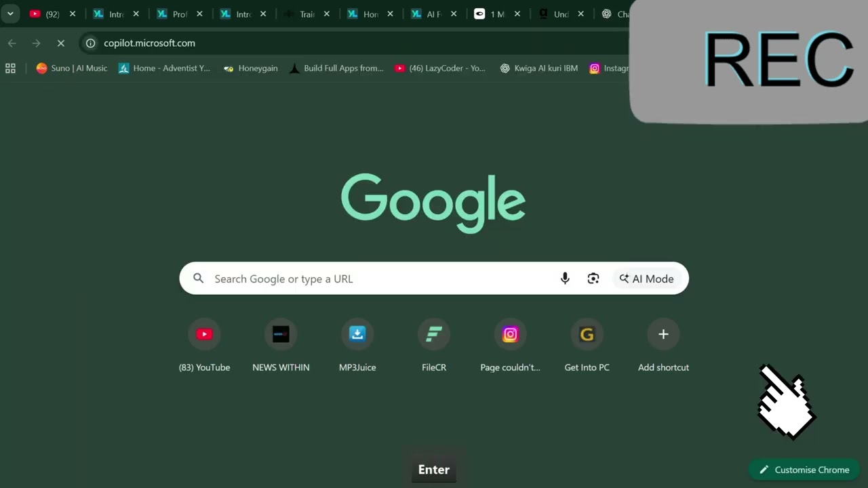Start voice search with microphone icon
Viewport: 868px width, 488px height.
click(x=565, y=279)
